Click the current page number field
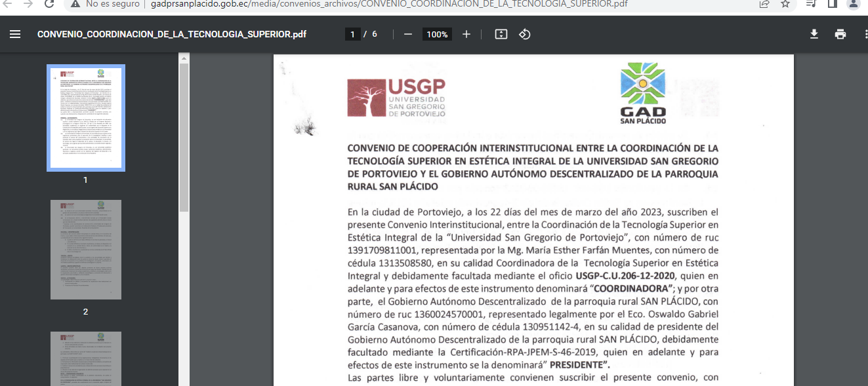868x386 pixels. (353, 34)
